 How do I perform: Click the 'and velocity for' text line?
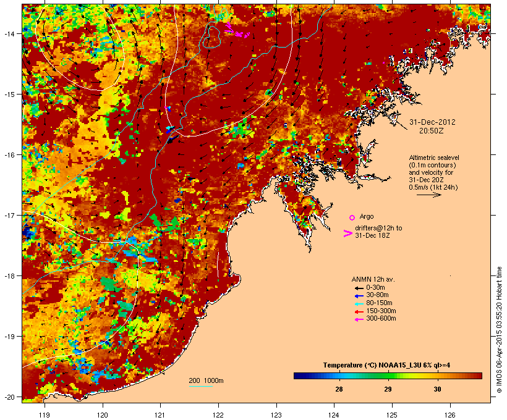pyautogui.click(x=431, y=172)
